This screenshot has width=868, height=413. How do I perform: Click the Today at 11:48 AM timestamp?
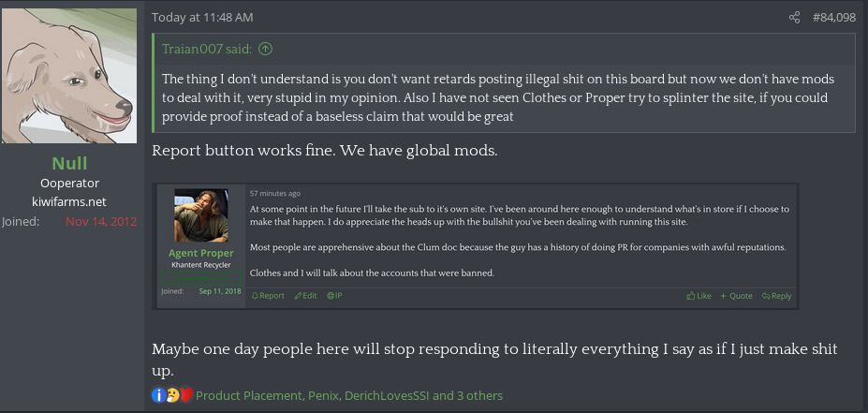pos(202,18)
